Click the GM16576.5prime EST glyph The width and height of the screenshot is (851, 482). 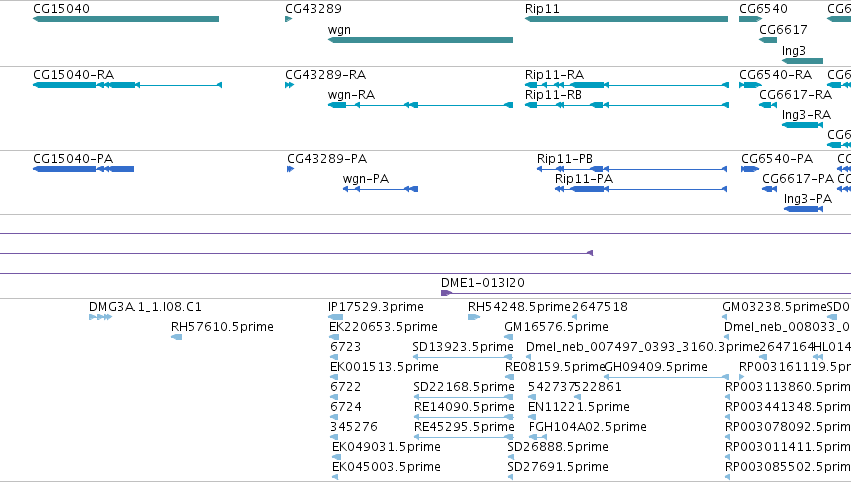[509, 337]
